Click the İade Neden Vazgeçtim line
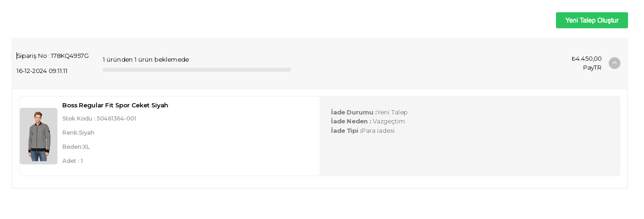Viewport: 644px width, 219px height. pos(368,121)
